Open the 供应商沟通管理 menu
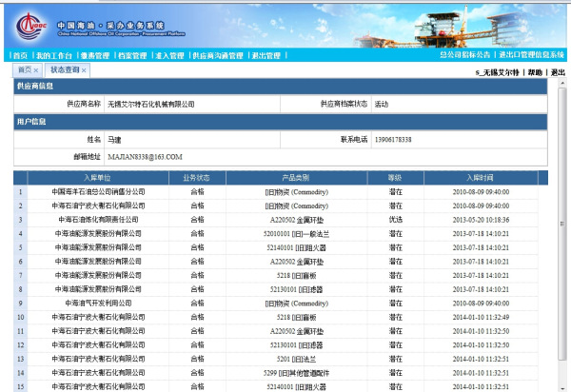Image resolution: width=571 pixels, height=392 pixels. 218,56
